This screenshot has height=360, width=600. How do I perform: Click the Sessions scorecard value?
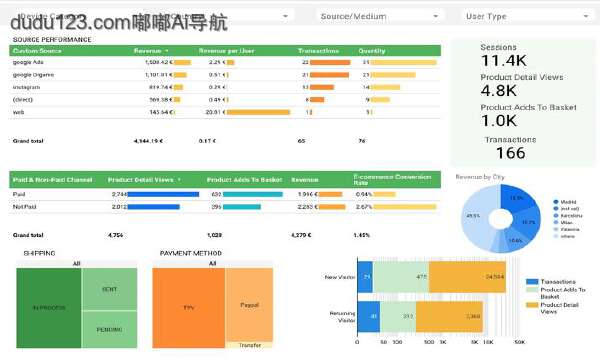(504, 61)
